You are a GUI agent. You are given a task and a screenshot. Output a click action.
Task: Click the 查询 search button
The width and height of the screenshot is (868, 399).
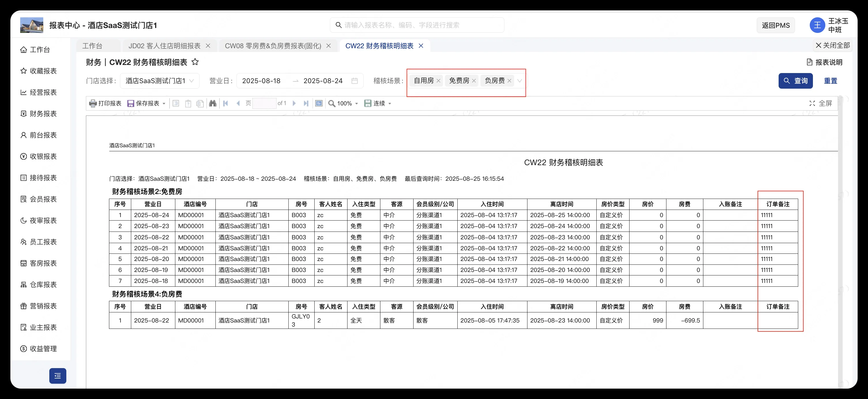click(x=795, y=81)
